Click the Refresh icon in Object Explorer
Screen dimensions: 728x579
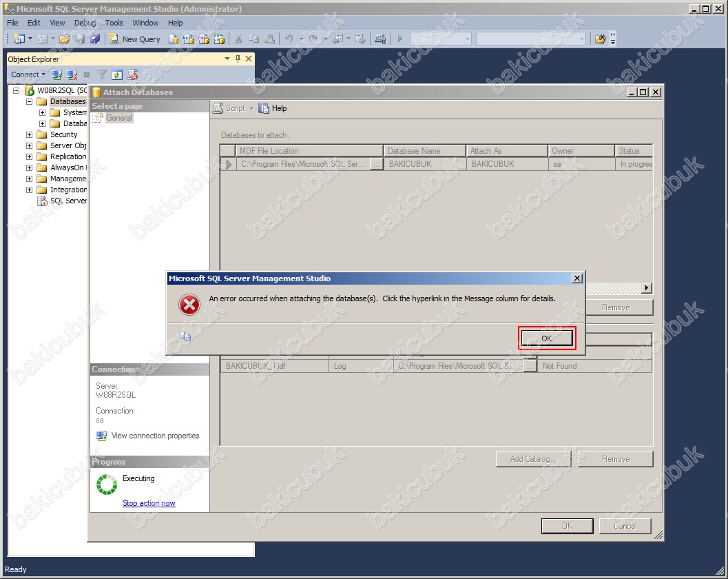(x=117, y=74)
